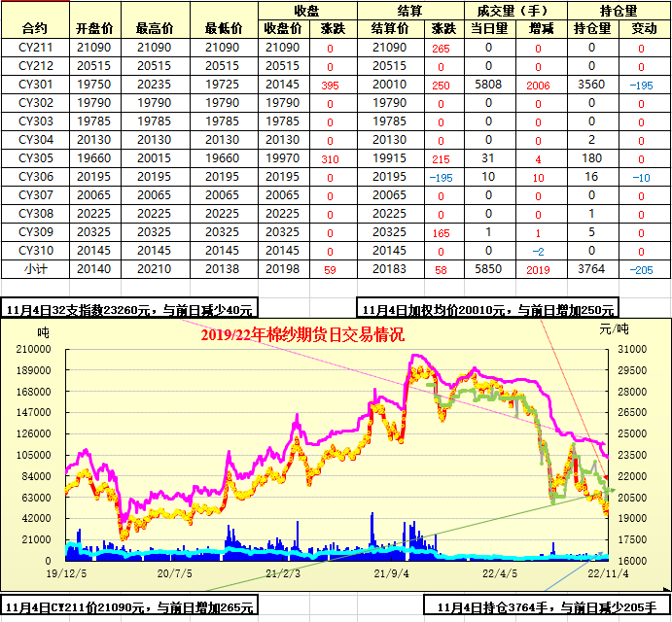Click the 加权均价20010元 callout text box
672x622 pixels.
tap(488, 309)
